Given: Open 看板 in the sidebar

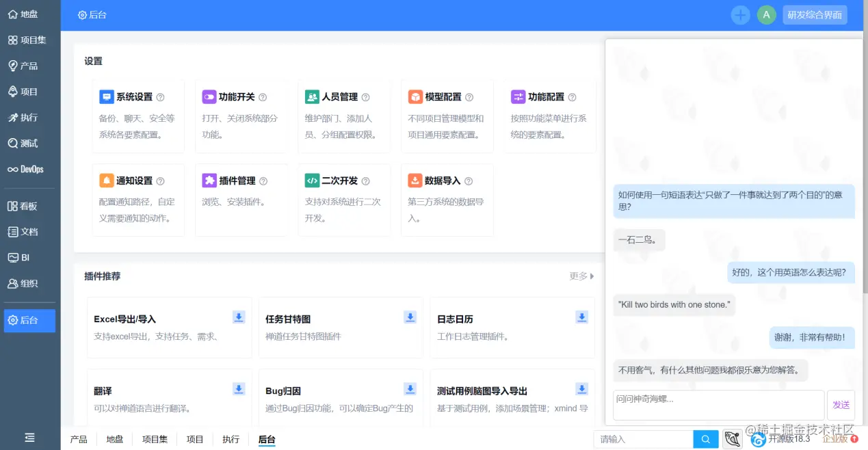Looking at the screenshot, I should click(x=30, y=206).
